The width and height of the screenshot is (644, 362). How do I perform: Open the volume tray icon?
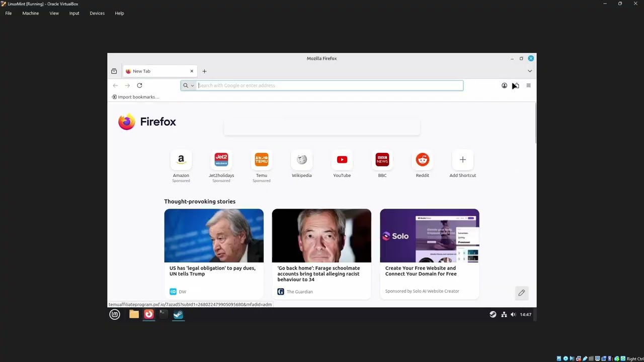513,315
